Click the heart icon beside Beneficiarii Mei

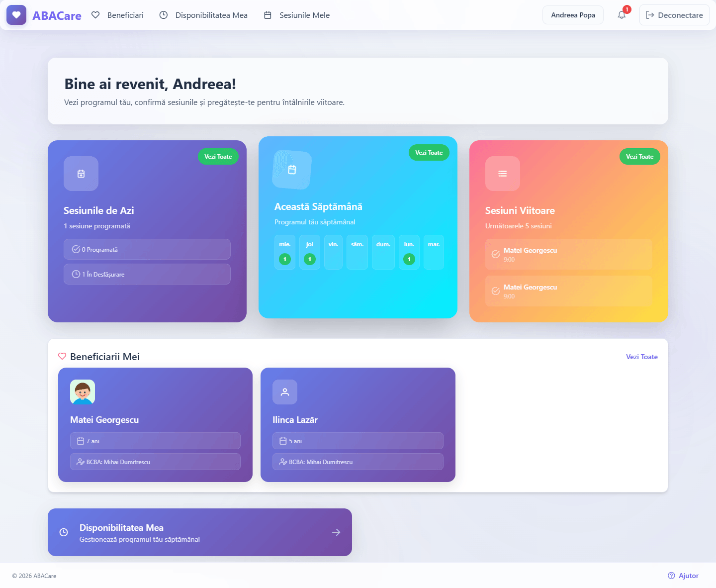pyautogui.click(x=62, y=356)
